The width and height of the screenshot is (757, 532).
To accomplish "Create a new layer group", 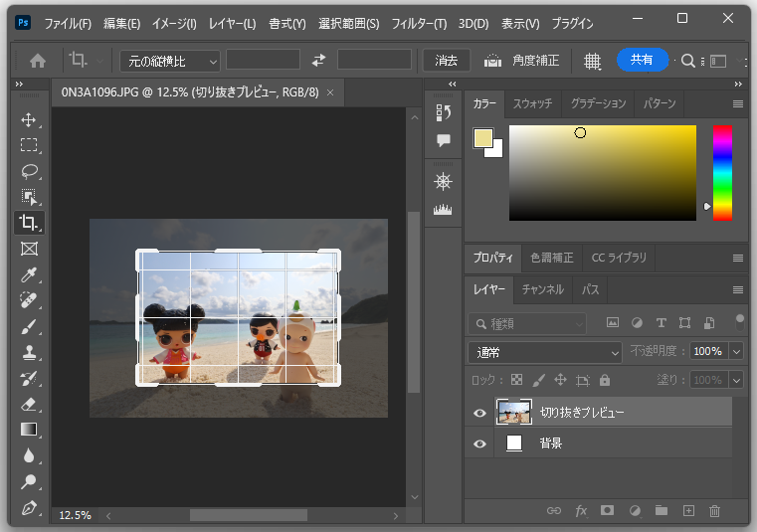I will pyautogui.click(x=662, y=510).
